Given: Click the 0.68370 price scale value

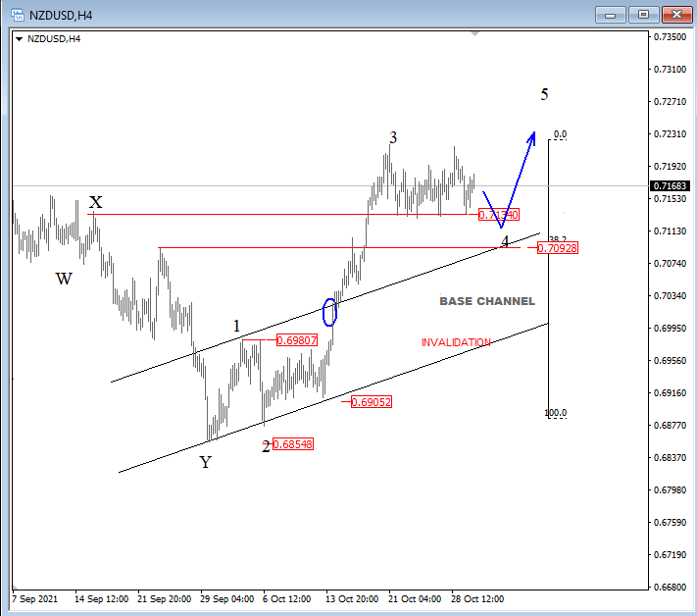Looking at the screenshot, I should tap(670, 458).
